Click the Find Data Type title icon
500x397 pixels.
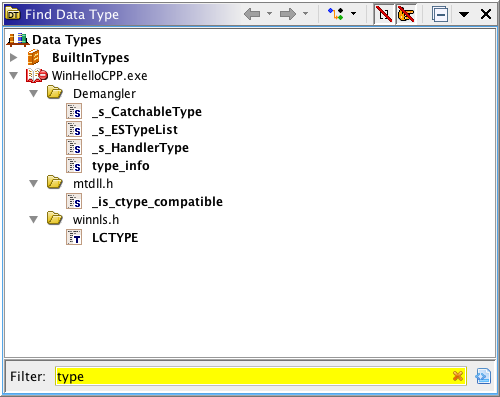(x=13, y=14)
